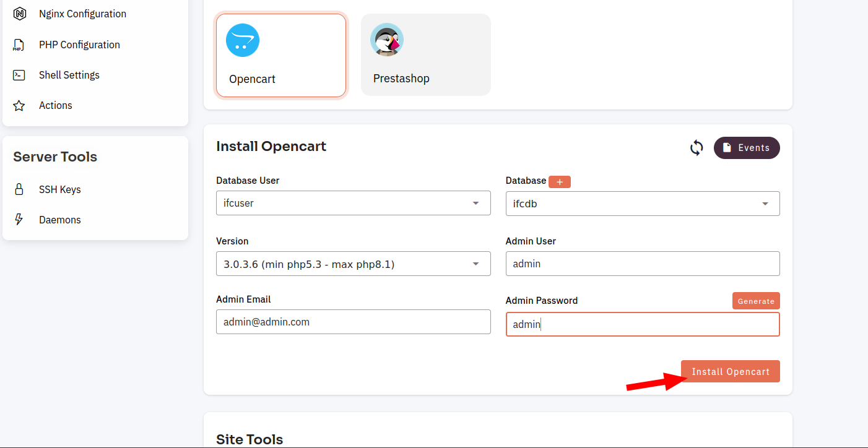This screenshot has width=868, height=448.
Task: Click the Daemons lightning bolt icon
Action: pyautogui.click(x=19, y=220)
